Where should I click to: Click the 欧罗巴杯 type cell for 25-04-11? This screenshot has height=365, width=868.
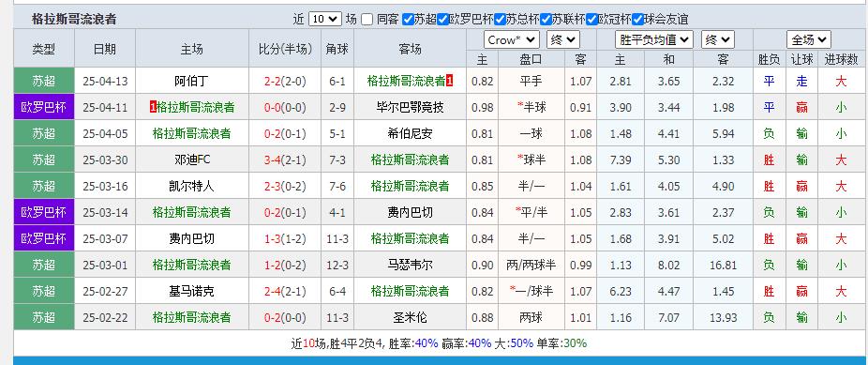(44, 108)
